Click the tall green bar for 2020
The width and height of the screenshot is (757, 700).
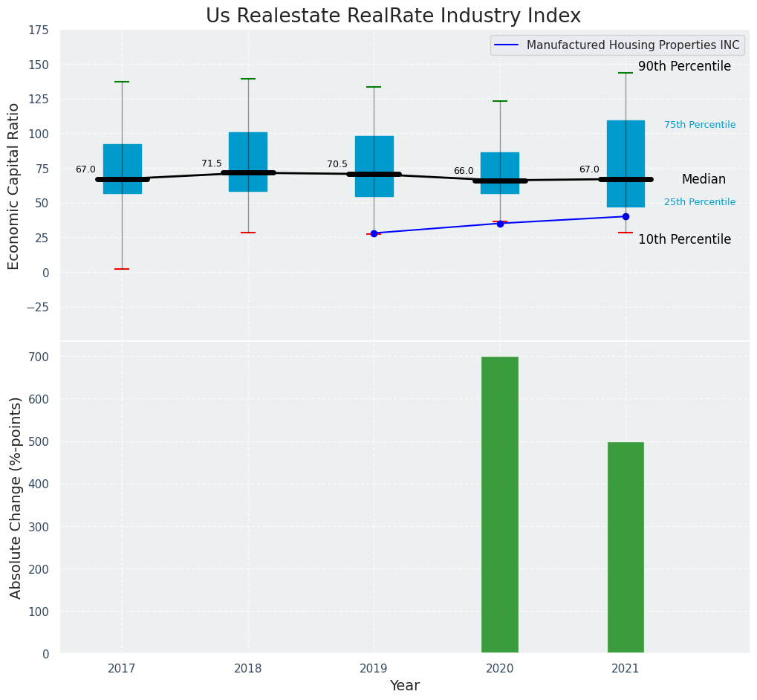pos(500,505)
